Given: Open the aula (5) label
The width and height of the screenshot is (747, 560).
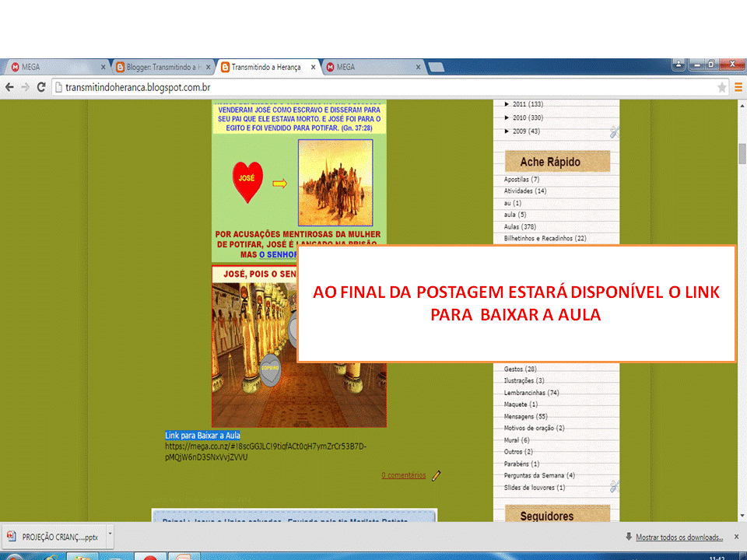Looking at the screenshot, I should coord(515,215).
